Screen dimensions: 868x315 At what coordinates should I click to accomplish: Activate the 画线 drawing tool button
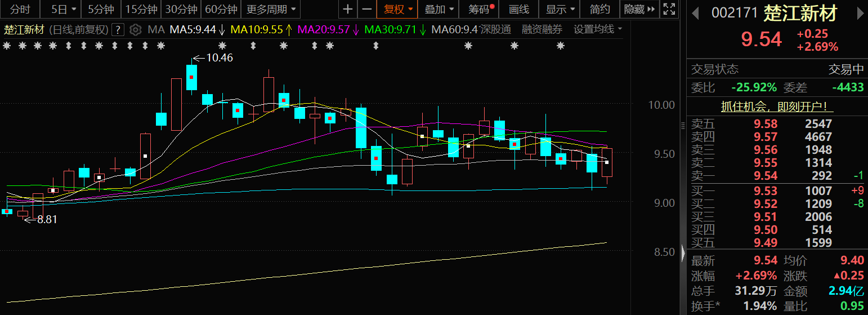point(518,9)
